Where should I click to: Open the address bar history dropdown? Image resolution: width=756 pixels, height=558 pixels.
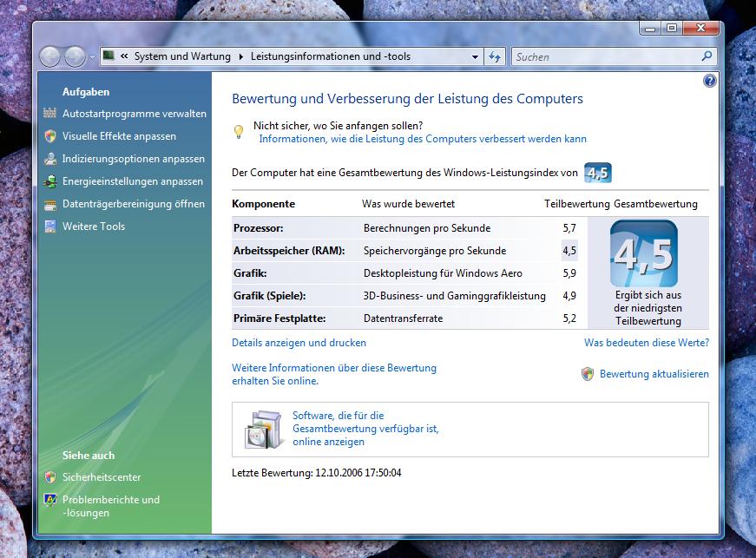point(475,57)
